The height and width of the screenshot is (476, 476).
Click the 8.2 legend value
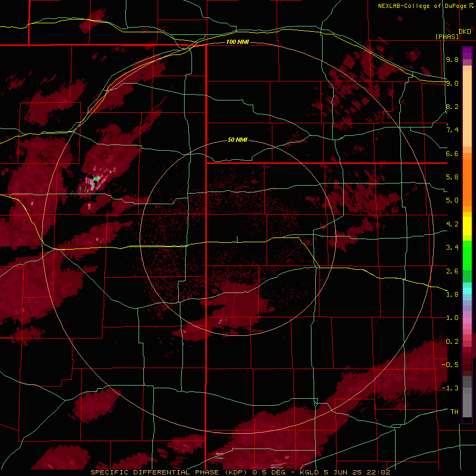point(452,106)
